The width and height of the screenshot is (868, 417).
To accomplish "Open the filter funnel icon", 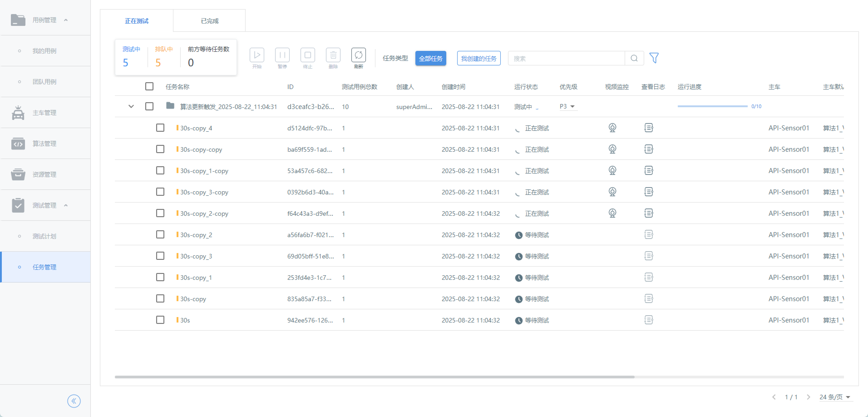I will (654, 58).
